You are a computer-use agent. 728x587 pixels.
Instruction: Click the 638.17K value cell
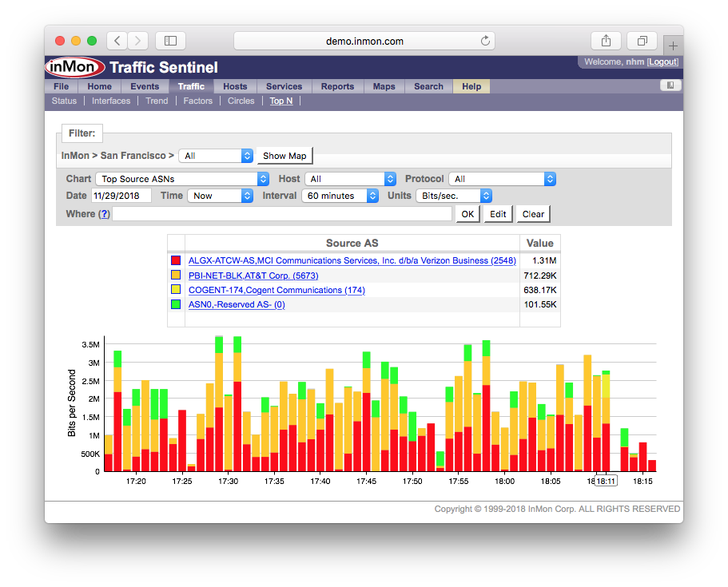coord(539,290)
